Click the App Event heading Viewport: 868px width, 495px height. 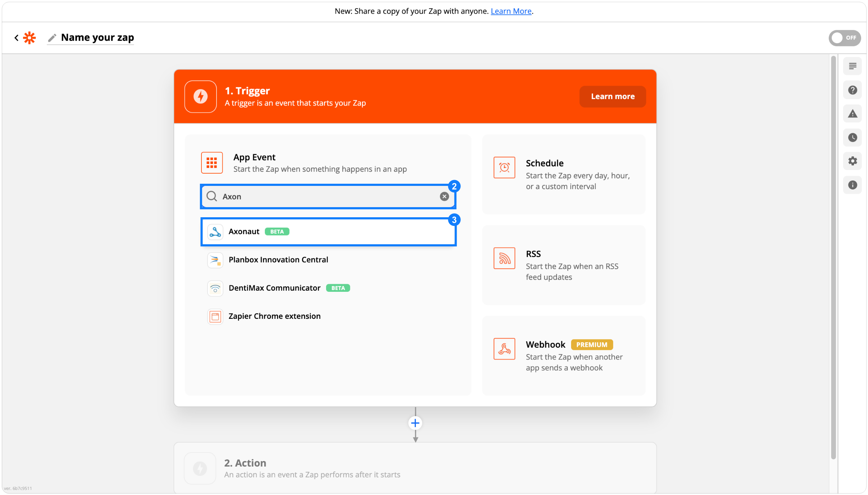click(x=254, y=157)
